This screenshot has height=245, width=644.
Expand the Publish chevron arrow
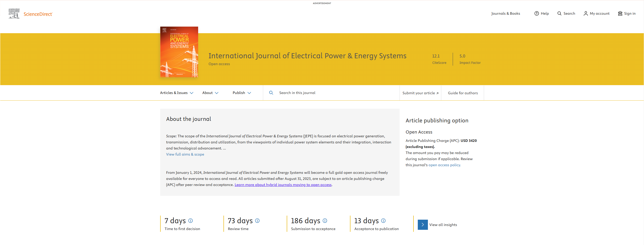click(x=249, y=93)
